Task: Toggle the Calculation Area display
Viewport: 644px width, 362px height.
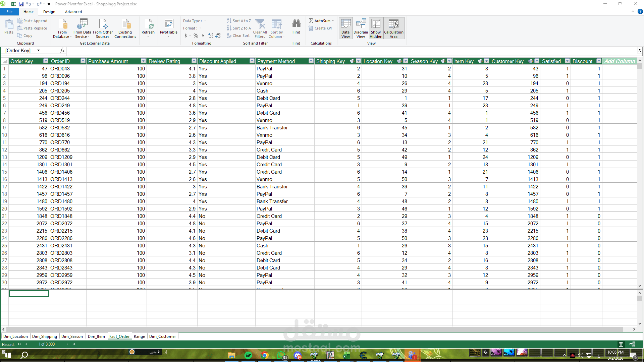Action: point(393,28)
